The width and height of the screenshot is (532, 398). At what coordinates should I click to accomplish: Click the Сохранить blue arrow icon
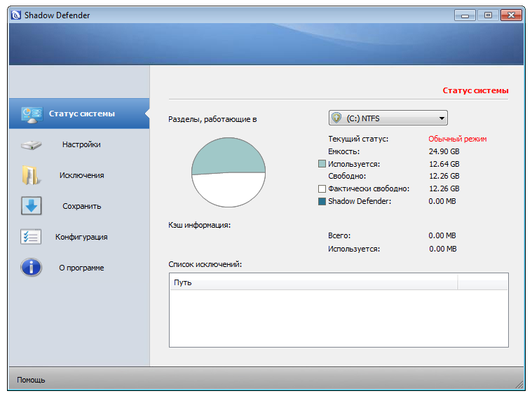32,205
